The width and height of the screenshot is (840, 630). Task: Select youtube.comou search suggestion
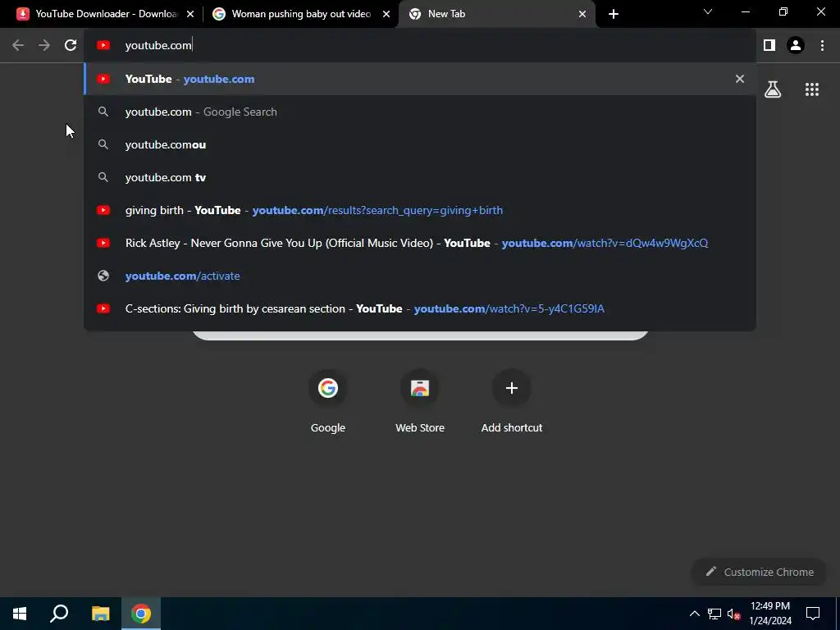click(420, 144)
